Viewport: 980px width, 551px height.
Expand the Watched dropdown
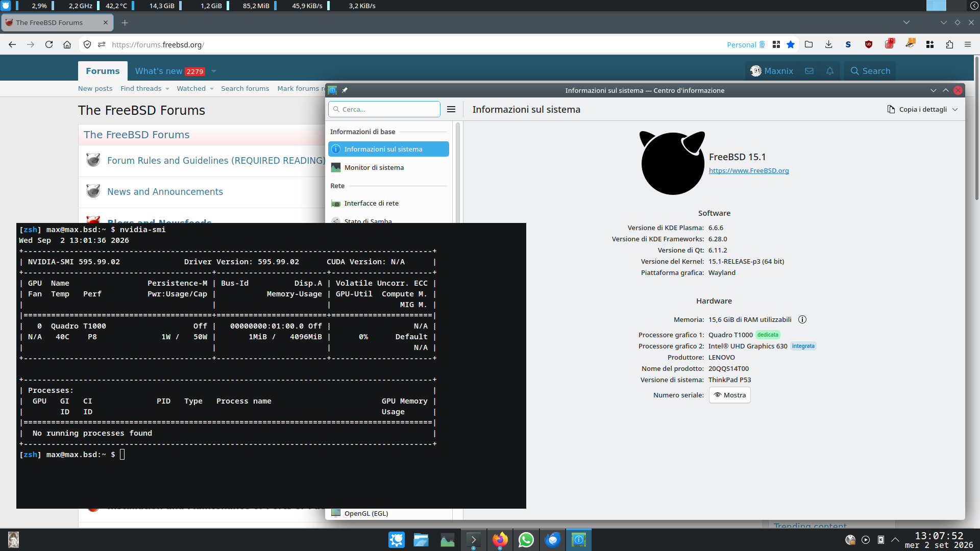tap(212, 89)
